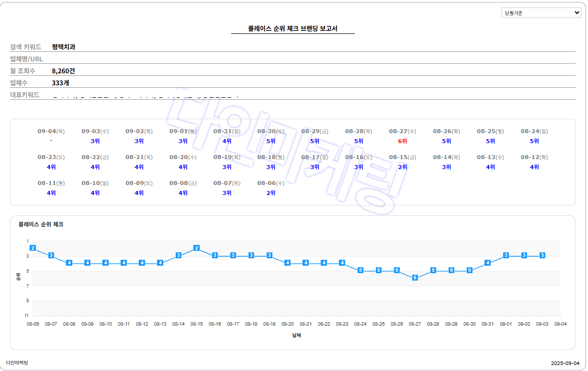588x371 pixels.
Task: Select the 08-31 data point on chart
Action: pyautogui.click(x=488, y=263)
